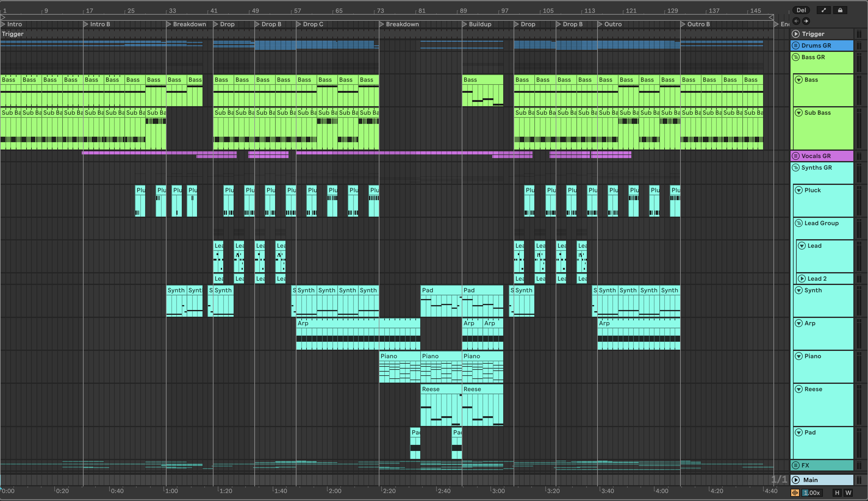This screenshot has width=868, height=501.
Task: Toggle the Drums GR group fold button
Action: click(795, 45)
